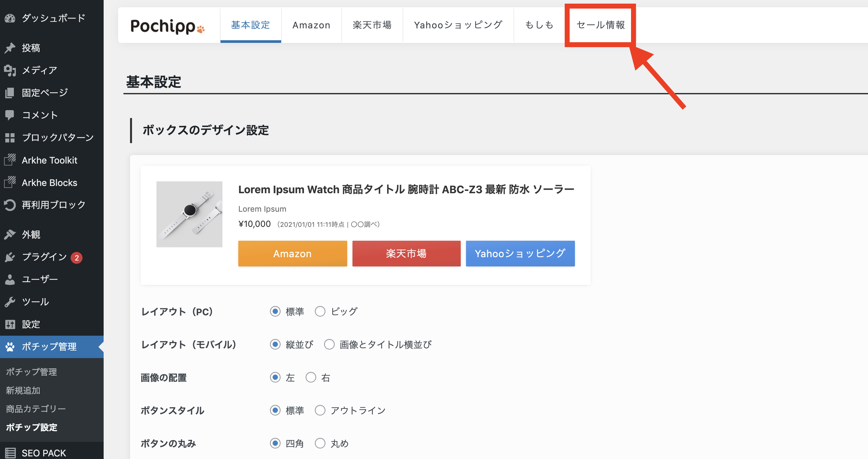Click the プラグイン menu label
Image resolution: width=868 pixels, height=459 pixels.
[x=44, y=257]
